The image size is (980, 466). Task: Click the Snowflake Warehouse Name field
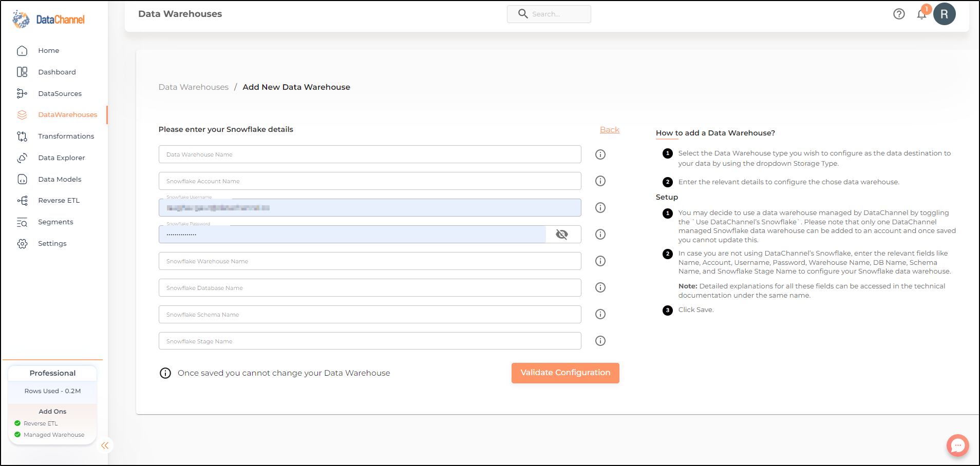coord(370,261)
